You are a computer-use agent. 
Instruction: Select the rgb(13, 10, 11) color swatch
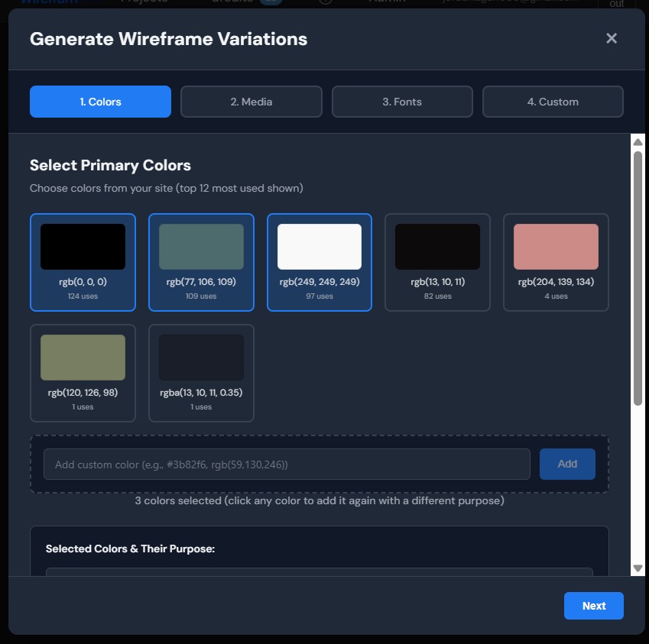(x=437, y=262)
